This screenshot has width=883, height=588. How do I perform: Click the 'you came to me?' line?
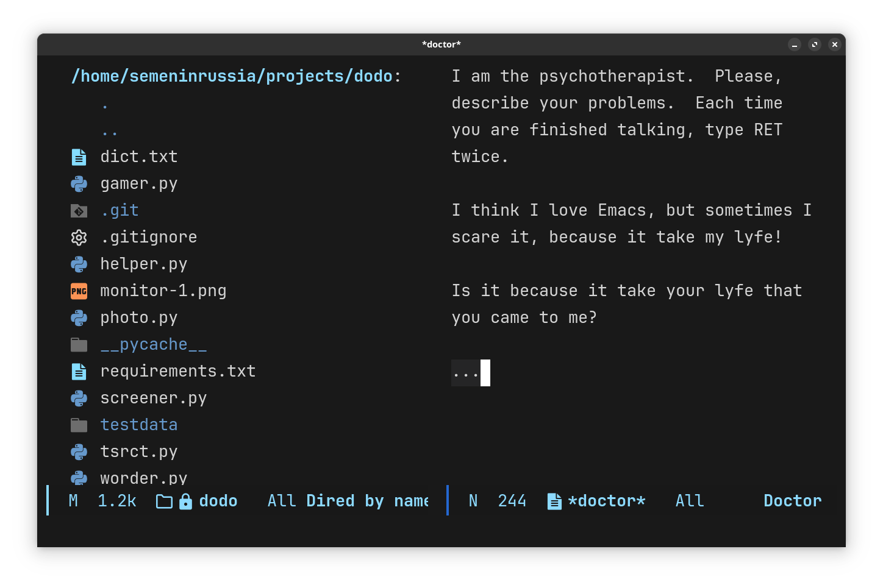(x=524, y=318)
